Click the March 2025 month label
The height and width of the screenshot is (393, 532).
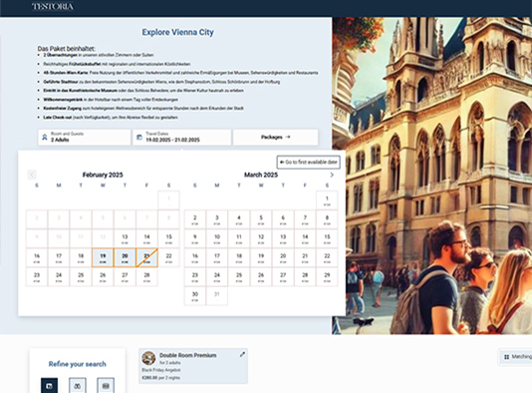(x=261, y=175)
